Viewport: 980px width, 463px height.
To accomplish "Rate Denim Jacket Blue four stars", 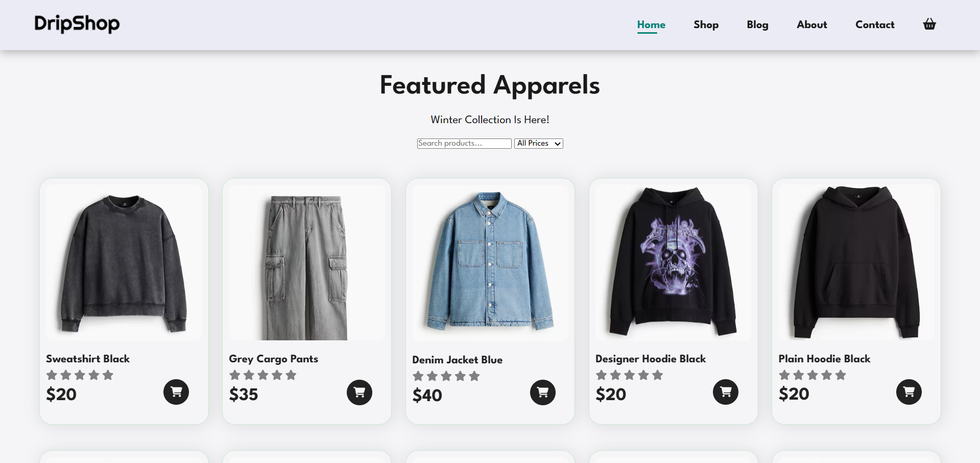I will (460, 376).
